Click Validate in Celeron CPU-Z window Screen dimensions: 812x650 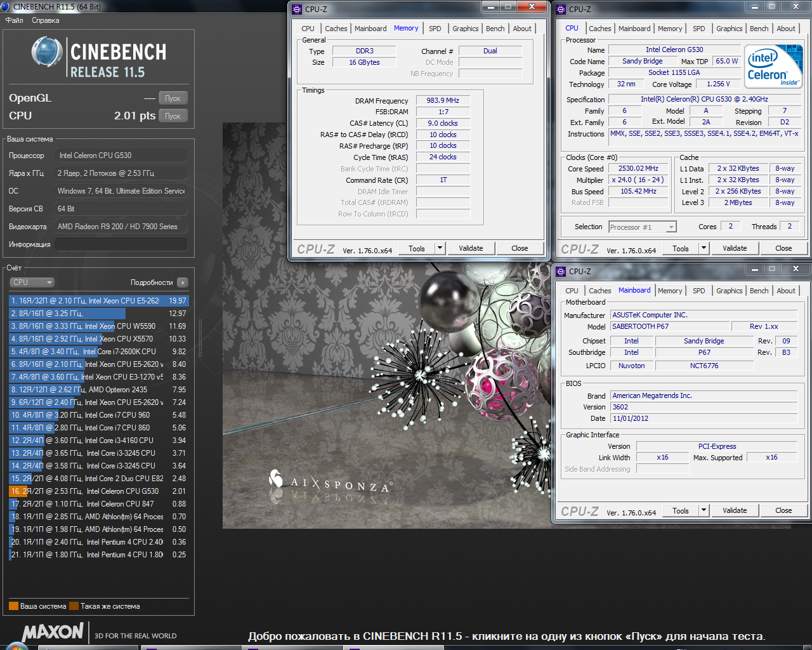click(735, 248)
